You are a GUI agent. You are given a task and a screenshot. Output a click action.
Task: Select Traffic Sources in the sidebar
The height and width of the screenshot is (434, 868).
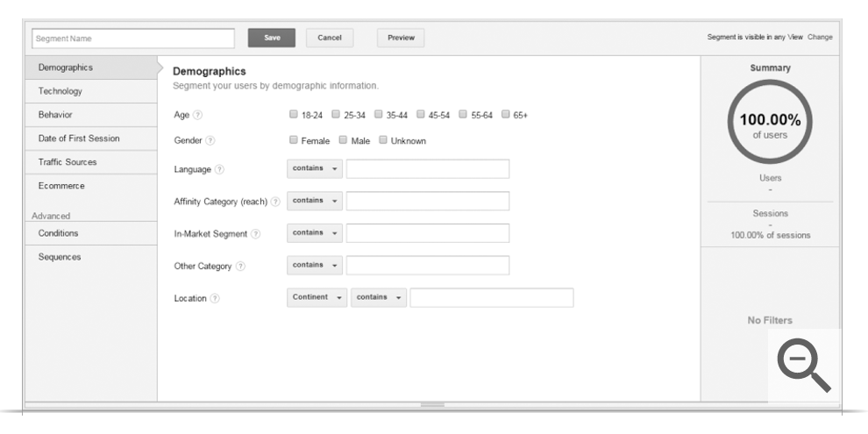tap(68, 162)
